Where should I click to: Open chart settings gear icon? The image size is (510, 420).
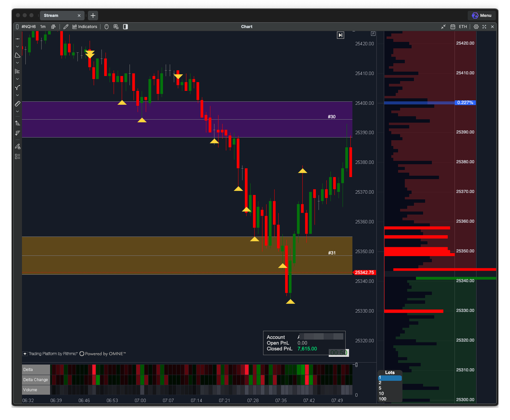click(x=476, y=26)
